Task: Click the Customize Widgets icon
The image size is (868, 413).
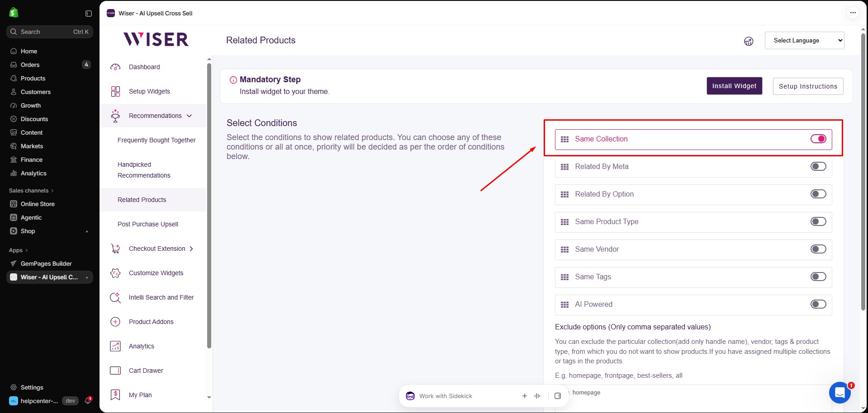Action: [x=115, y=273]
